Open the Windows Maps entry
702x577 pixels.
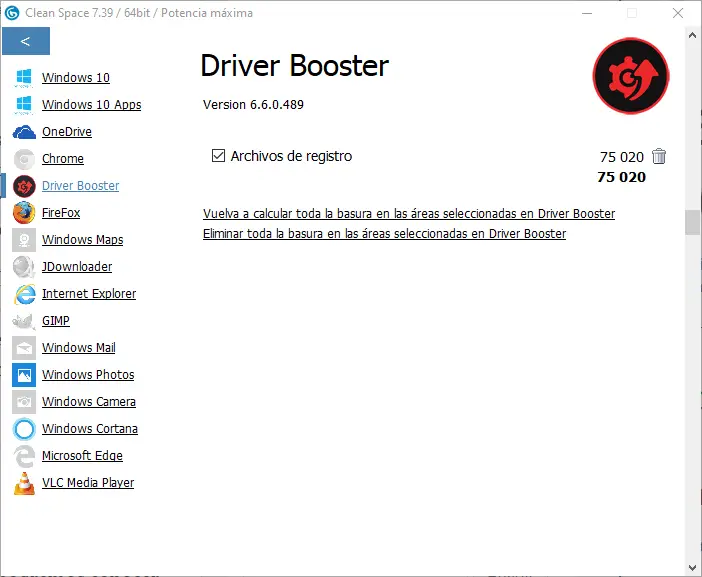[82, 240]
